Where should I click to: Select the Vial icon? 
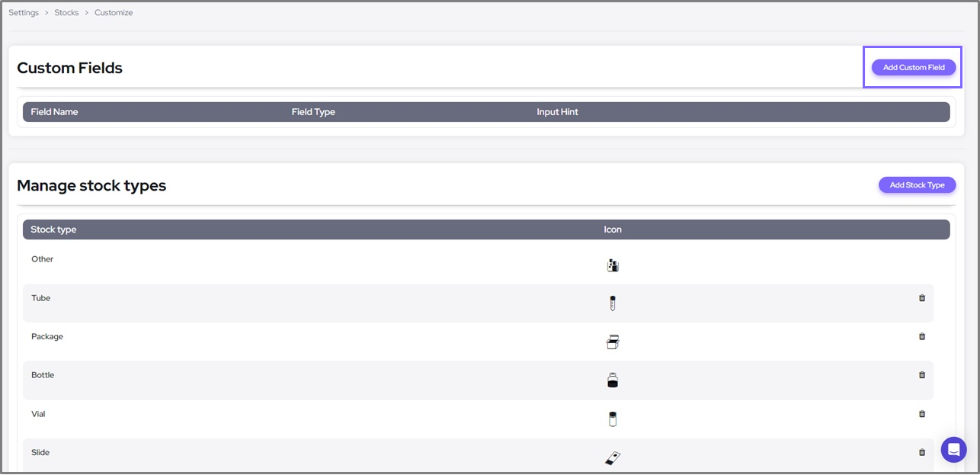pyautogui.click(x=613, y=419)
